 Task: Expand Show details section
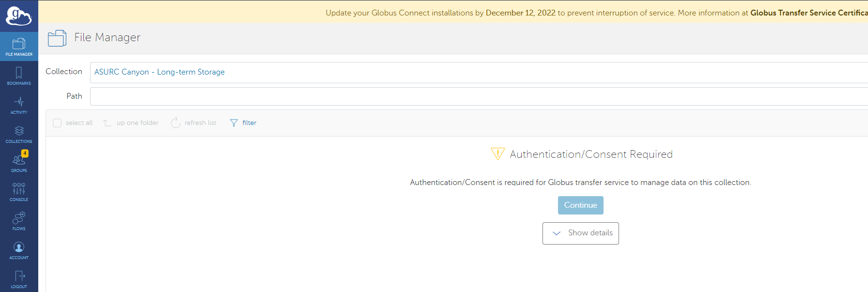pyautogui.click(x=580, y=233)
